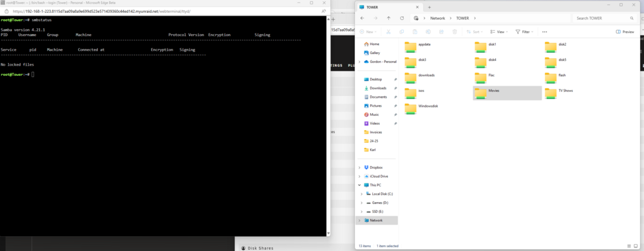Open Home in the navigation pane
Viewport: 644px width, 251px height.
[374, 44]
